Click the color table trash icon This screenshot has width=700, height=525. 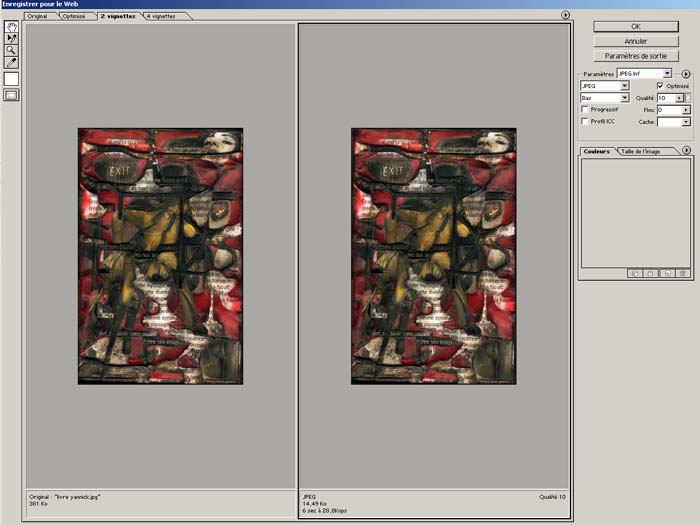[x=683, y=273]
